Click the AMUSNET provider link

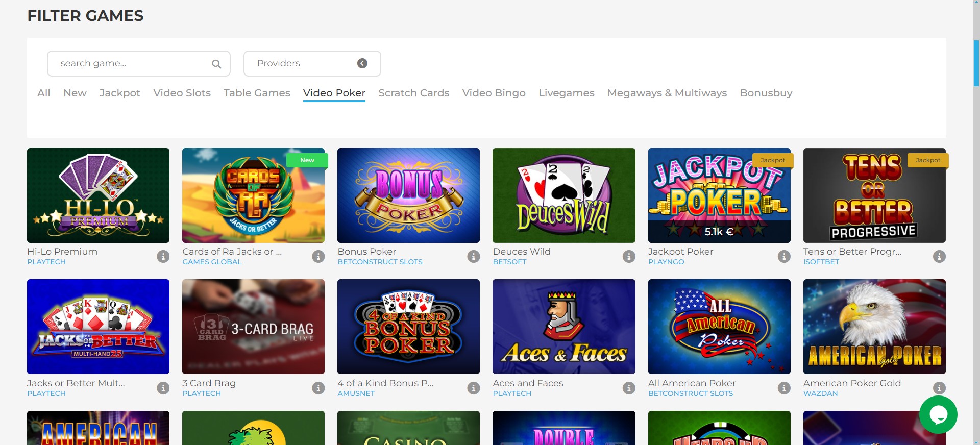click(x=356, y=393)
